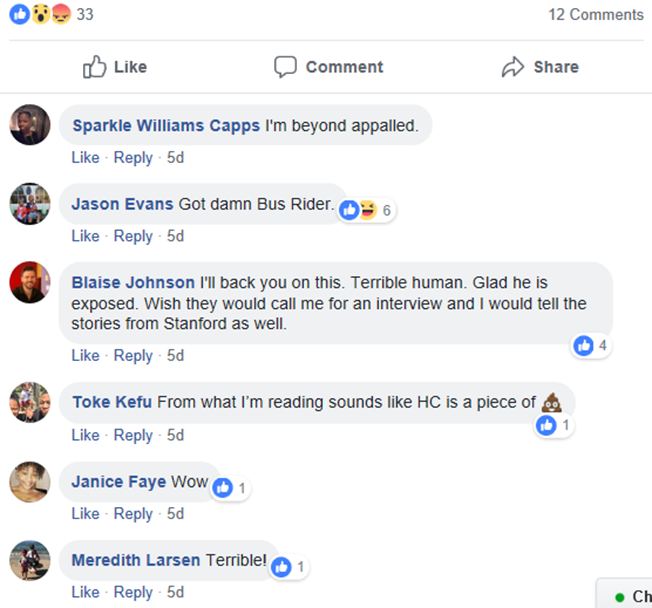Viewport: 652px width, 608px height.
Task: Click the thumbs-up Like icon on the post
Action: click(x=95, y=67)
